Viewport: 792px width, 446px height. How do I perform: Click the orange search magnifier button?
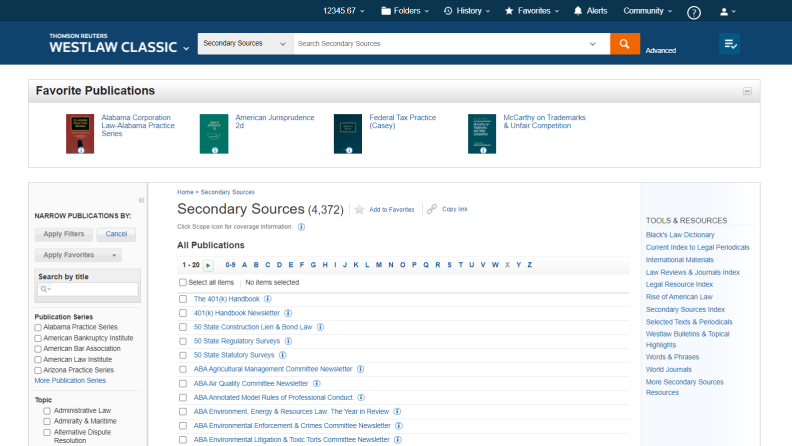(x=624, y=45)
